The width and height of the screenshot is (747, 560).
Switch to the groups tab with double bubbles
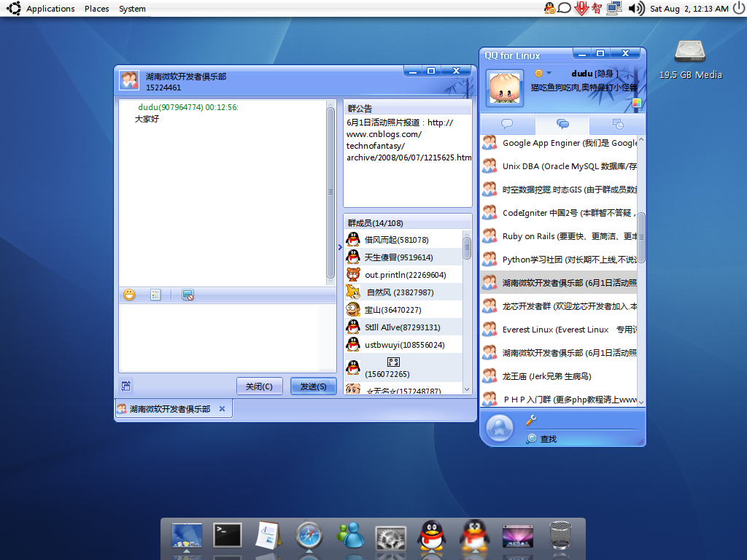coord(562,124)
